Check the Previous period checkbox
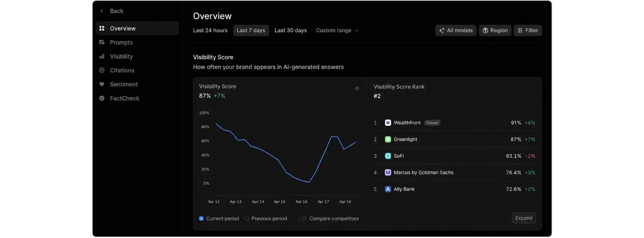 [x=247, y=219]
